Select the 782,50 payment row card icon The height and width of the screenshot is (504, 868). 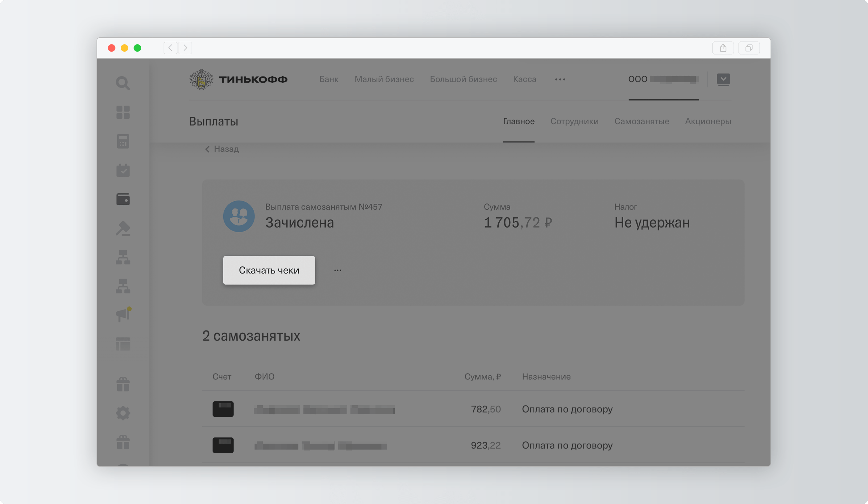(x=223, y=409)
